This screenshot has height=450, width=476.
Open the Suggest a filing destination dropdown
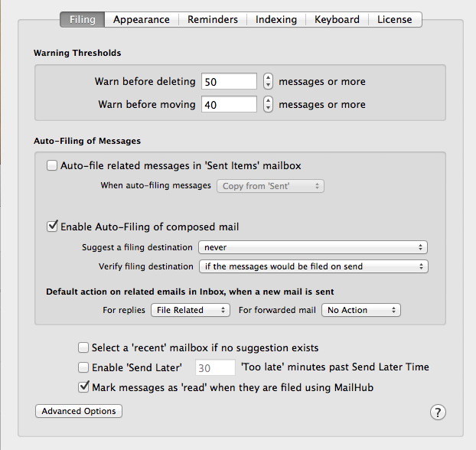click(312, 247)
